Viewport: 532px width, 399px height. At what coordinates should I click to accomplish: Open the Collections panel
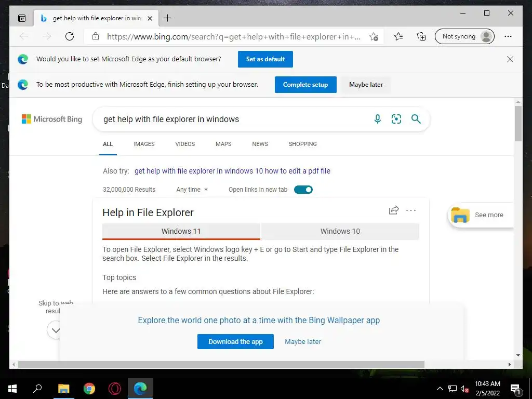tap(421, 36)
